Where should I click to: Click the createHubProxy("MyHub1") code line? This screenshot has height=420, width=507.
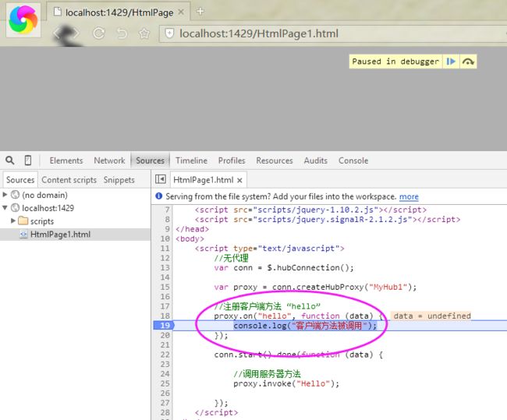[315, 288]
